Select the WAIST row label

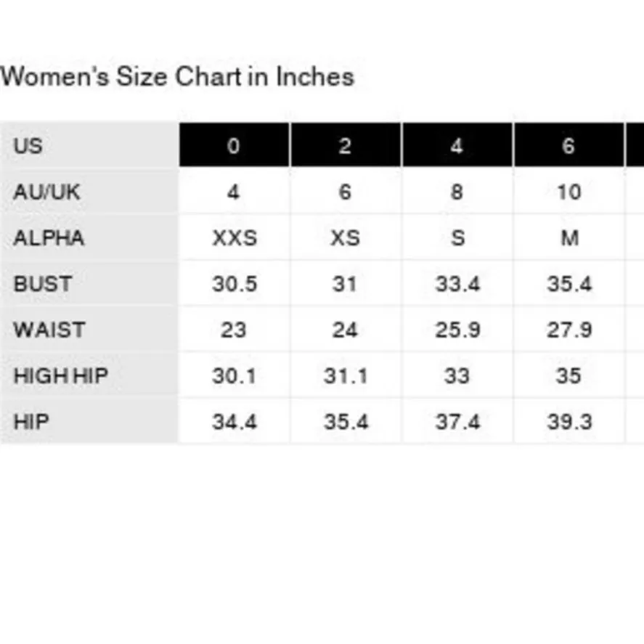click(x=48, y=330)
